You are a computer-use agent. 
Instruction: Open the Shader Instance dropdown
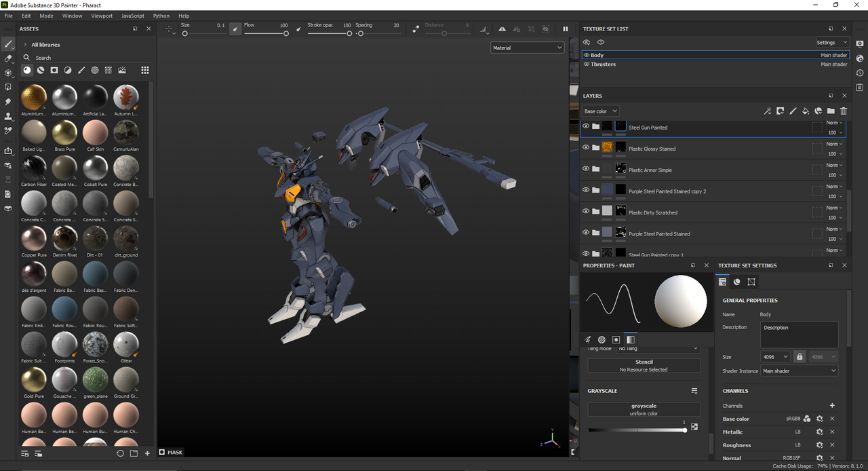[800, 371]
